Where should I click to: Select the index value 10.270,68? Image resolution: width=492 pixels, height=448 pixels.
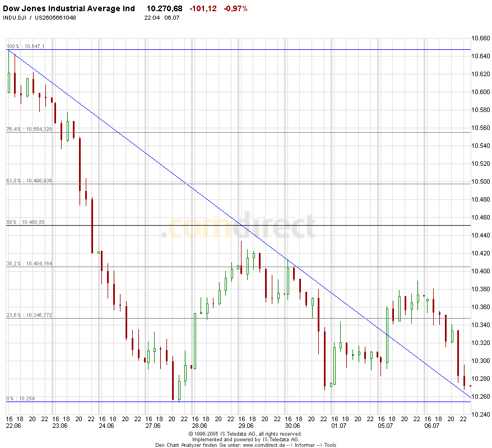tap(164, 8)
